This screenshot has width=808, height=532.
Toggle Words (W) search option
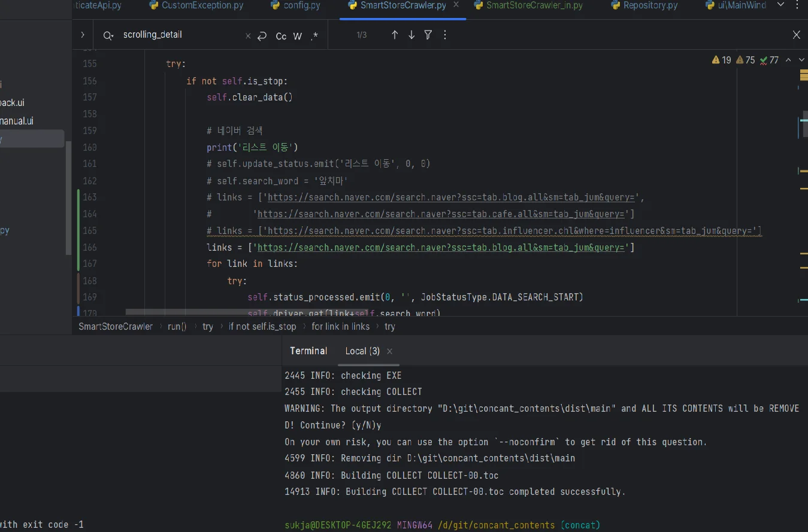(x=298, y=36)
